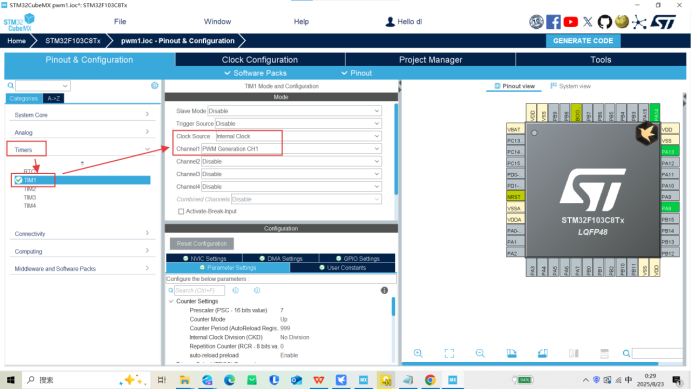
Task: Open the Channel1 PWM Generation dropdown
Action: 292,149
